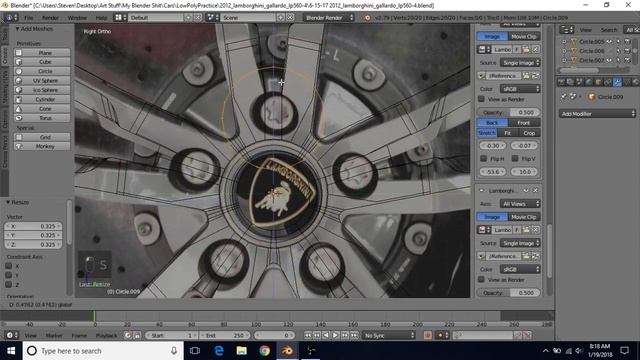Open the Object properties tab icon

point(598,82)
